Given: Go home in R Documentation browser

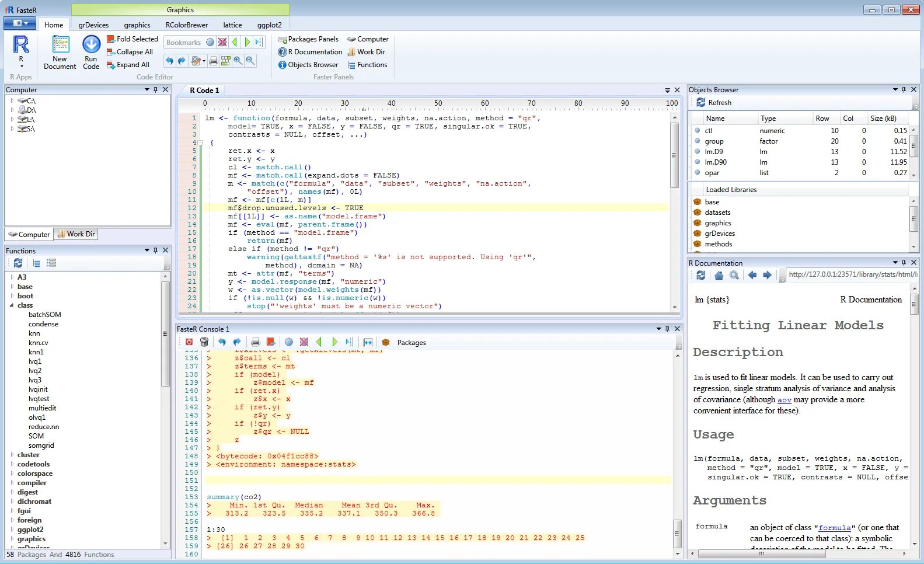Looking at the screenshot, I should 719,275.
